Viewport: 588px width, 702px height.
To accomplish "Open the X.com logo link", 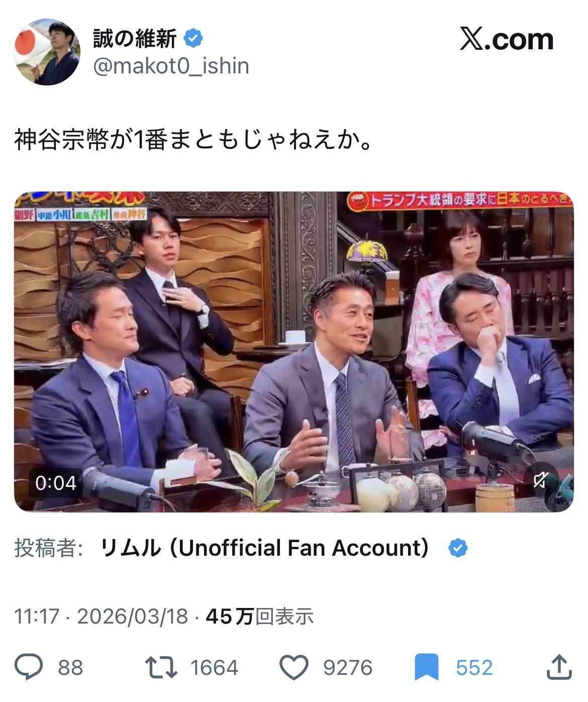I will click(507, 39).
